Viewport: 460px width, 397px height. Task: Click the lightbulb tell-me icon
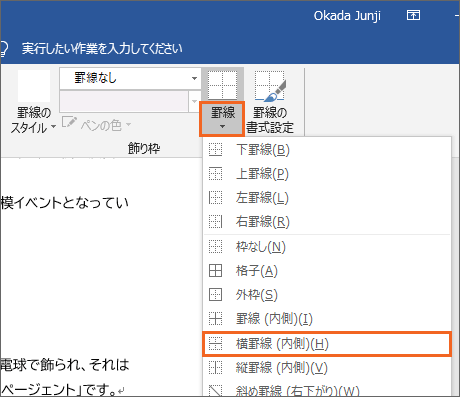point(3,49)
